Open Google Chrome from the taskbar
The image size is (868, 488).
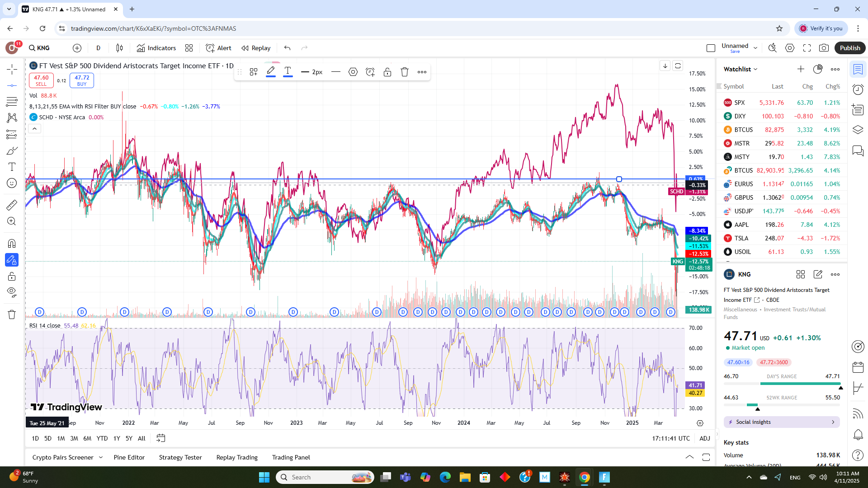pos(584,477)
